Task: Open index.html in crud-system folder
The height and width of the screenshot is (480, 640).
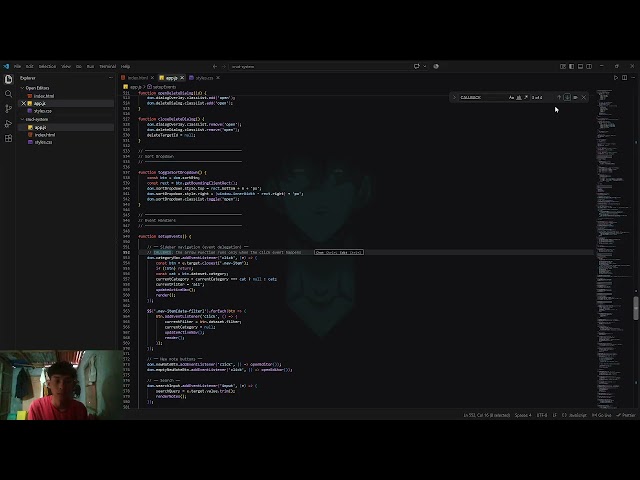Action: coord(44,135)
